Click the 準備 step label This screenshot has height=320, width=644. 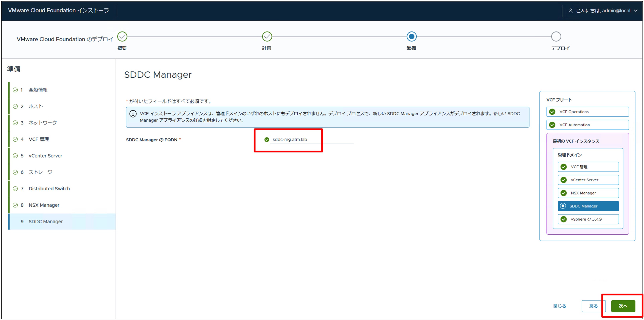411,48
